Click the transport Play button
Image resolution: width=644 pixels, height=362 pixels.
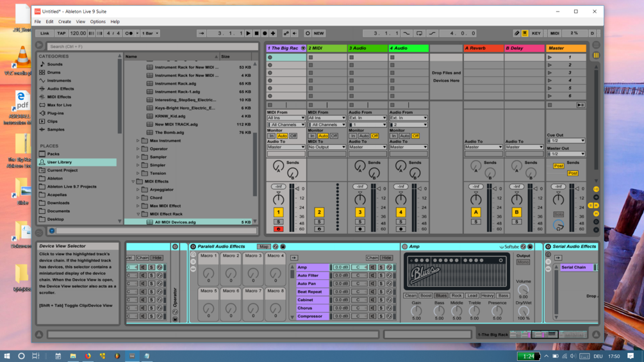249,33
